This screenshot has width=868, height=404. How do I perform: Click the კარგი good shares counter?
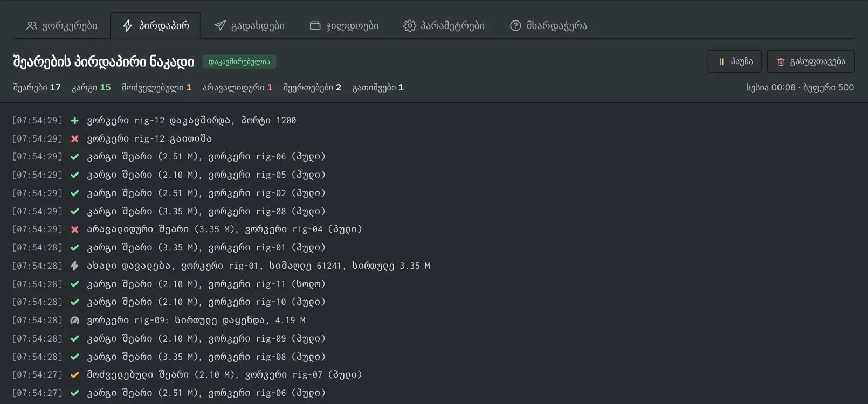(91, 87)
